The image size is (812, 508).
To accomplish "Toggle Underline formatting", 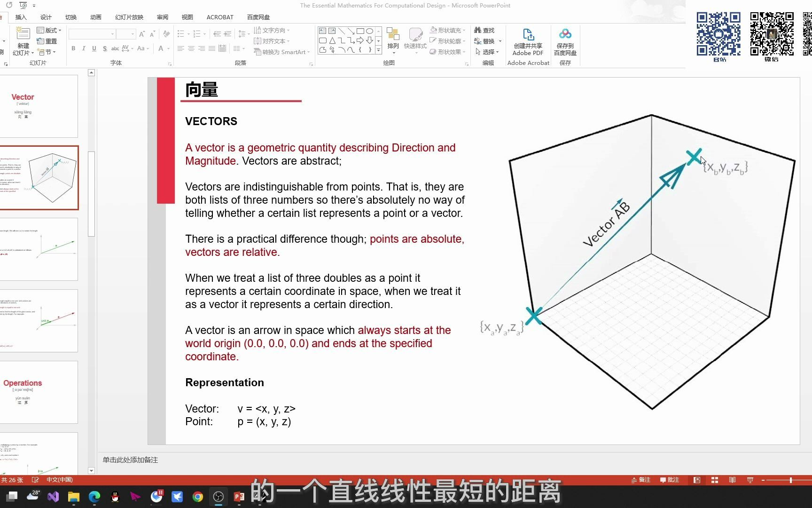I will 94,48.
